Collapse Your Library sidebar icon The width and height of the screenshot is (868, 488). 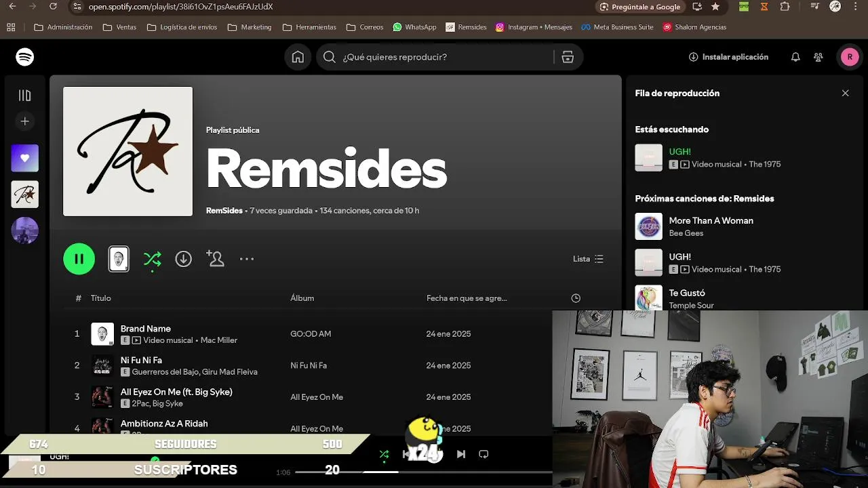[25, 96]
